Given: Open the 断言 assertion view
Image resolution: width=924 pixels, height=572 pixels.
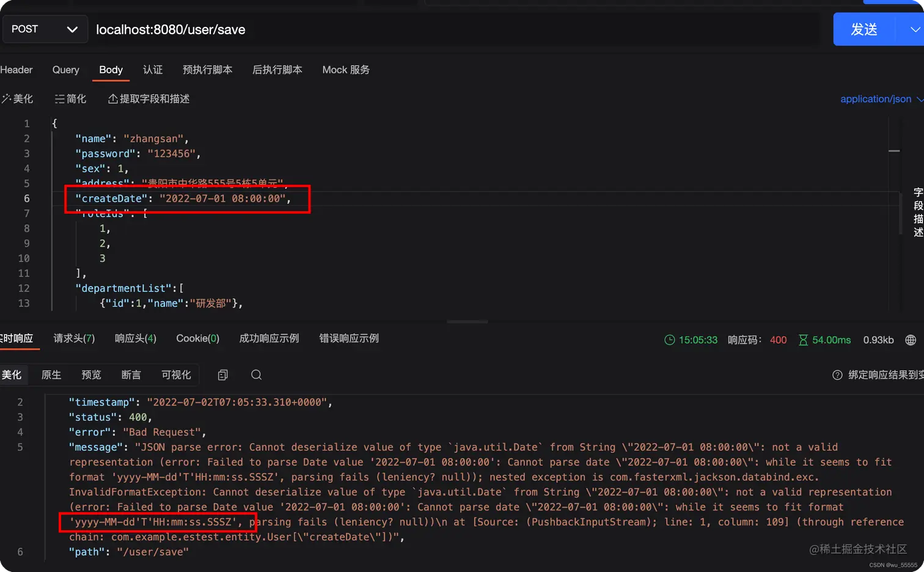Looking at the screenshot, I should pyautogui.click(x=131, y=375).
